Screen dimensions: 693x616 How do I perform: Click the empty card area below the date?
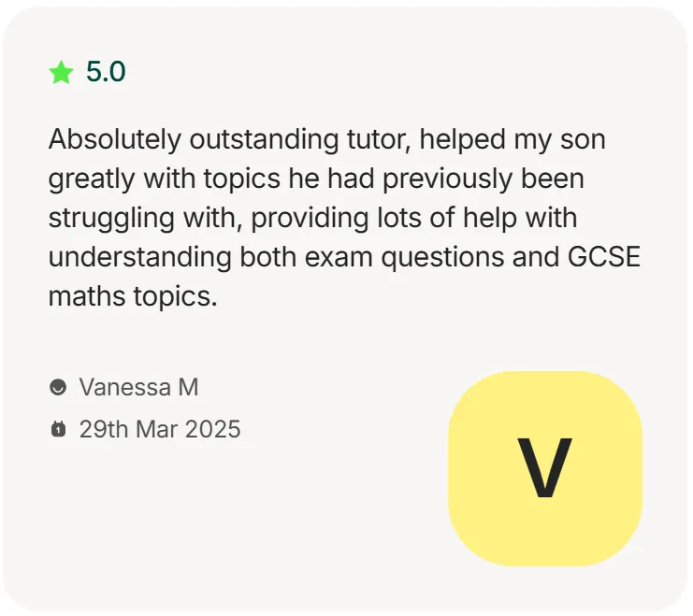[221, 522]
